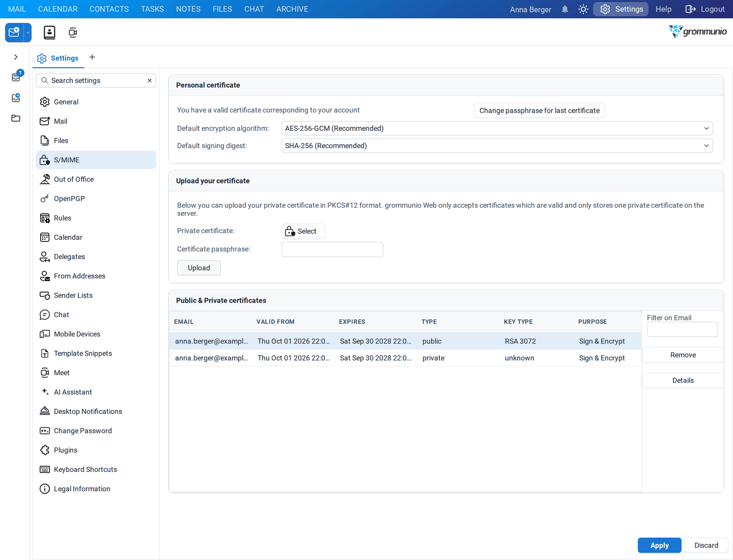Image resolution: width=733 pixels, height=560 pixels.
Task: Open Plugins settings
Action: 96,450
